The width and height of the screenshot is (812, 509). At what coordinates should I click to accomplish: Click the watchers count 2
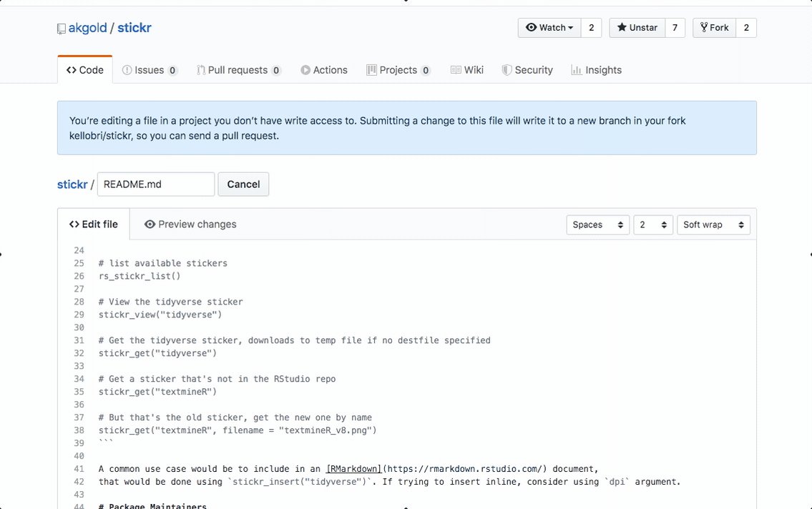point(592,28)
